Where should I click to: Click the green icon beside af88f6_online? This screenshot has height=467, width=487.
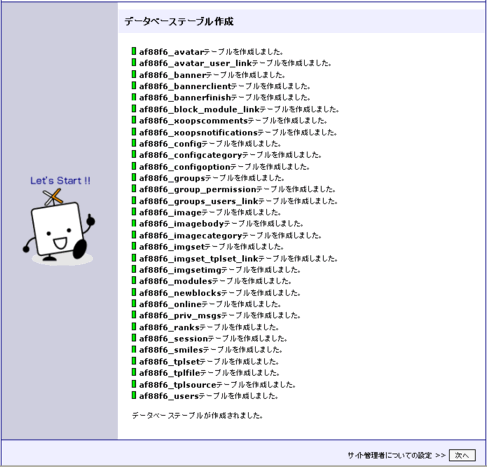pyautogui.click(x=134, y=304)
